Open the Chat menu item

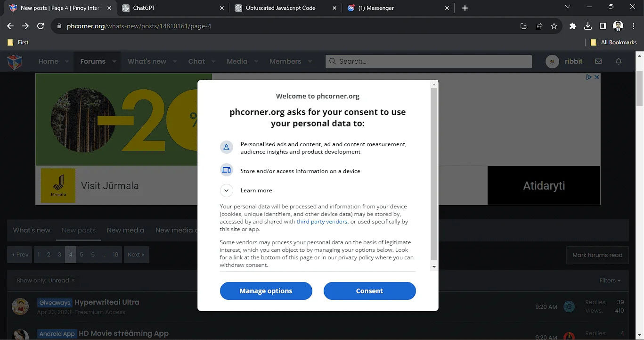click(x=196, y=61)
